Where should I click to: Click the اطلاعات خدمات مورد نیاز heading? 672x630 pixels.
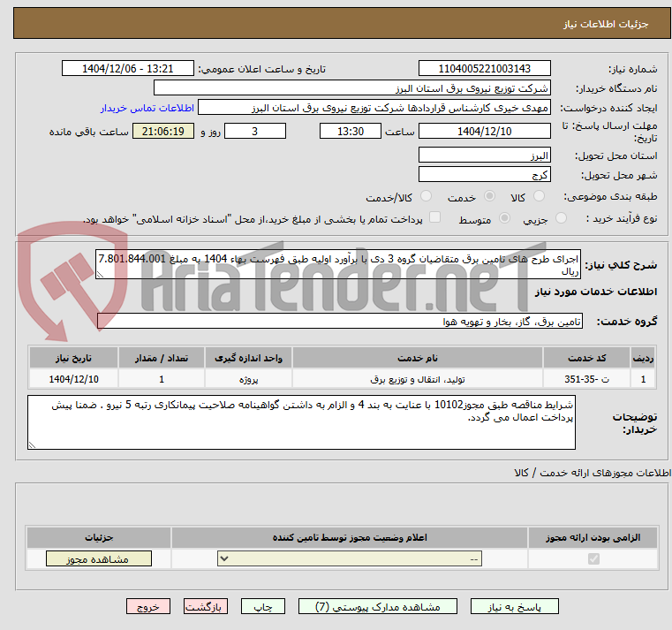click(596, 292)
